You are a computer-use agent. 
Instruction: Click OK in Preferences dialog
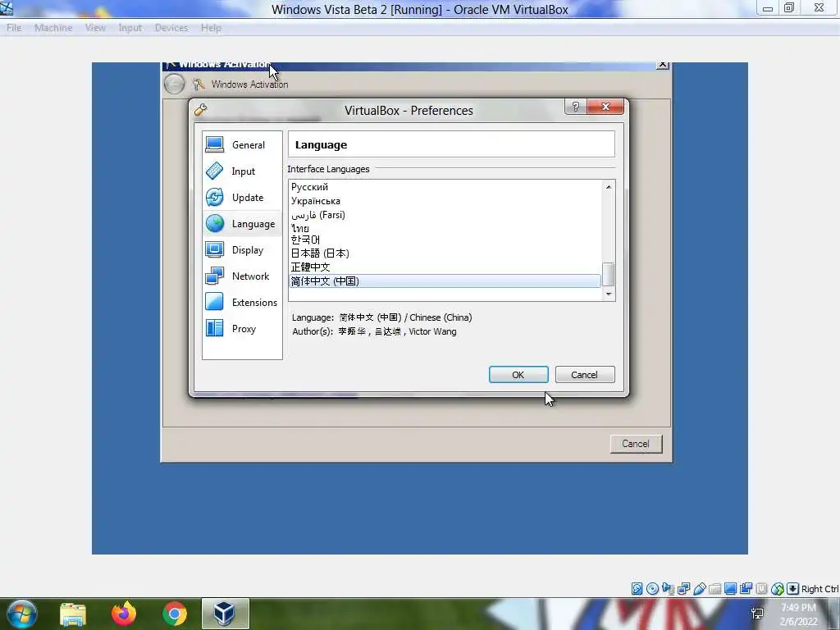coord(518,374)
